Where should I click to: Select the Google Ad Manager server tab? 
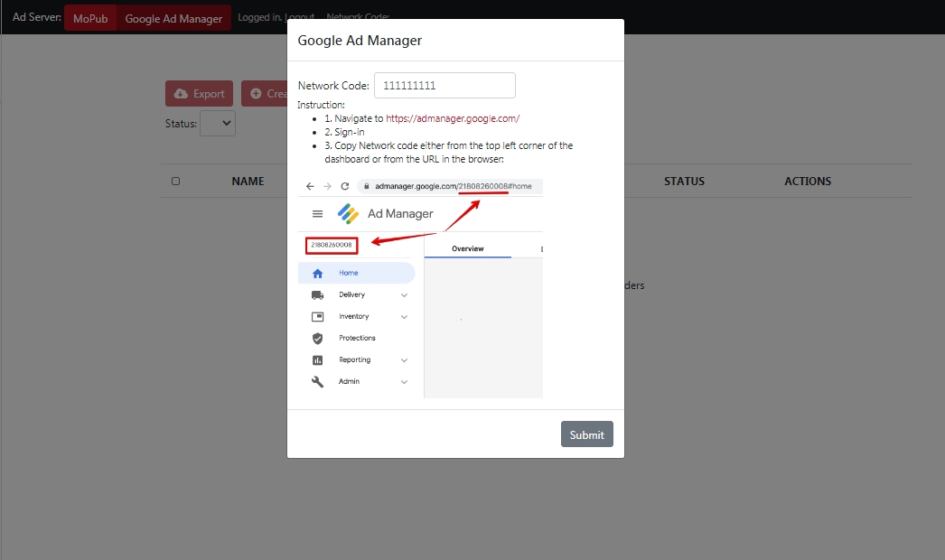(x=173, y=18)
